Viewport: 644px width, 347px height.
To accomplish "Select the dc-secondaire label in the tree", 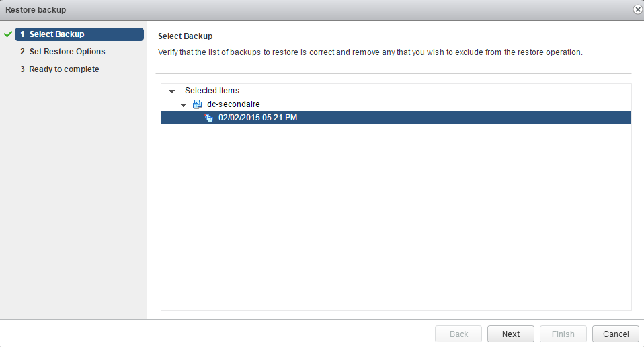I will point(233,104).
